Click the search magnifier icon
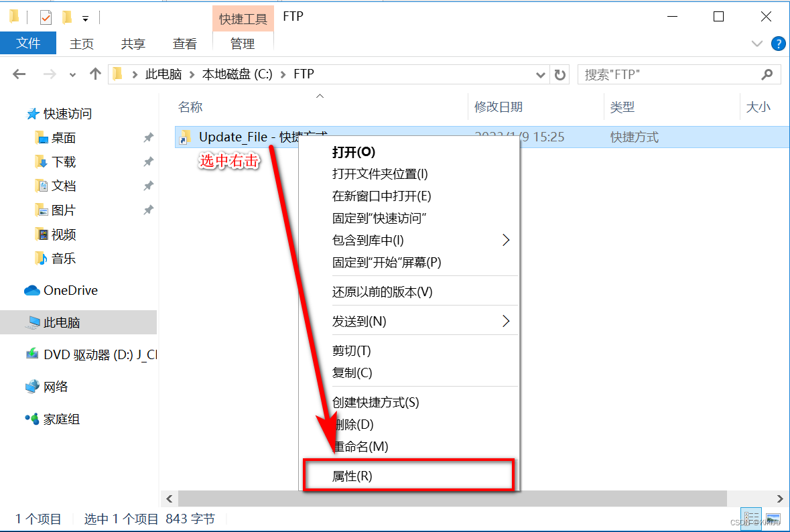Image resolution: width=790 pixels, height=532 pixels. pyautogui.click(x=767, y=74)
